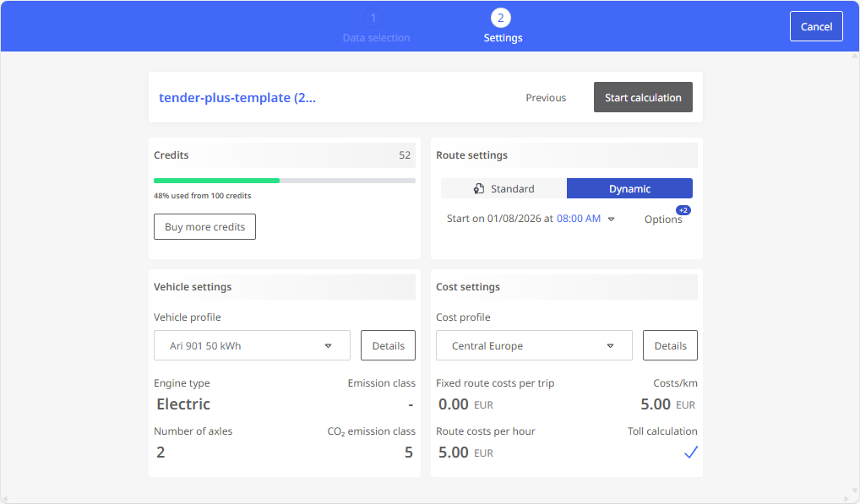The image size is (860, 504).
Task: Open vehicle profile Details
Action: [388, 345]
